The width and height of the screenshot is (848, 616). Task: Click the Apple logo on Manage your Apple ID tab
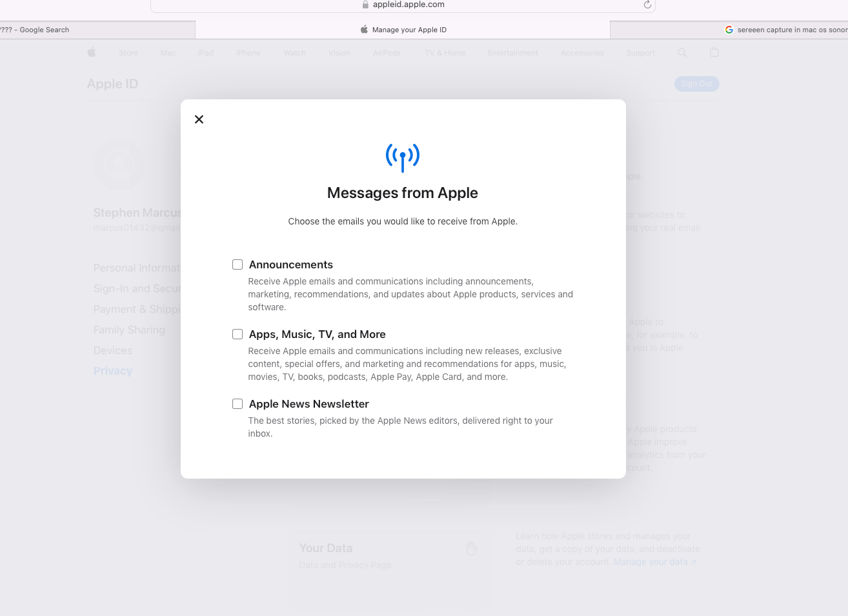(x=363, y=29)
